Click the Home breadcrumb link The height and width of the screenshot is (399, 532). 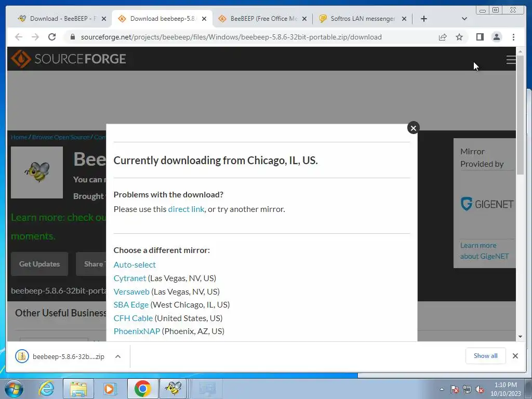coord(19,137)
